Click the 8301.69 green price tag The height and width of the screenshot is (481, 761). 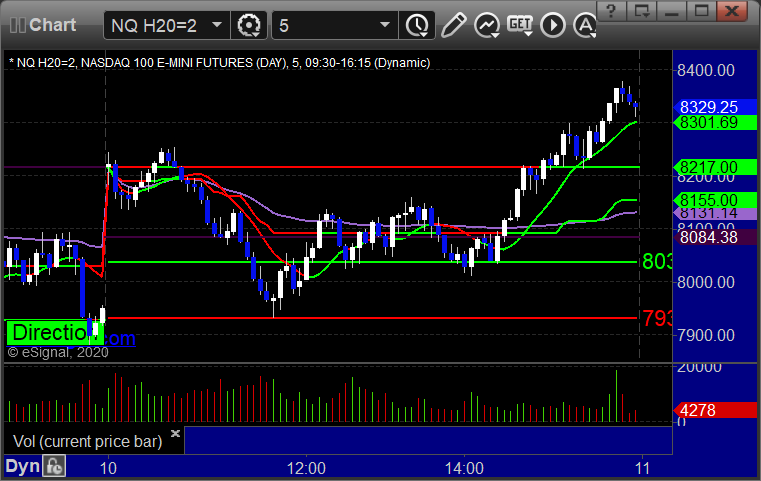(714, 122)
